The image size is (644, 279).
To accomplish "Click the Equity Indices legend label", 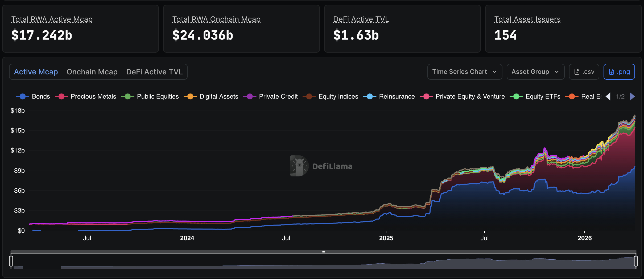I will pos(338,96).
